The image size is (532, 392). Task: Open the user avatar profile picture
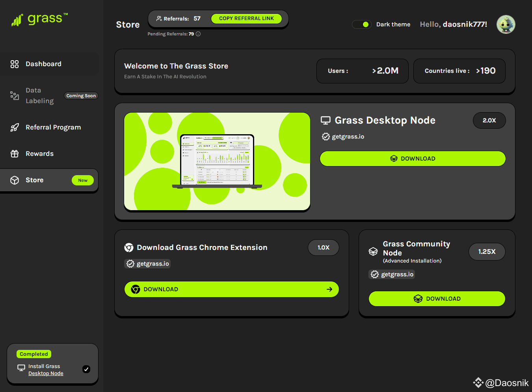pos(506,24)
